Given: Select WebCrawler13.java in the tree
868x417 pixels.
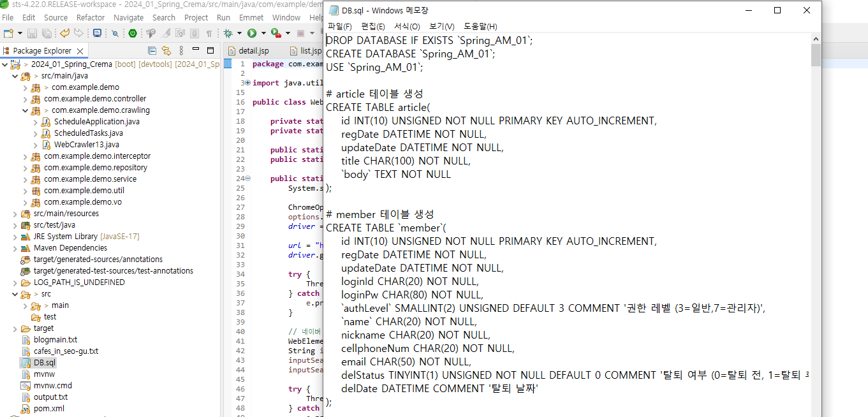Looking at the screenshot, I should (86, 145).
